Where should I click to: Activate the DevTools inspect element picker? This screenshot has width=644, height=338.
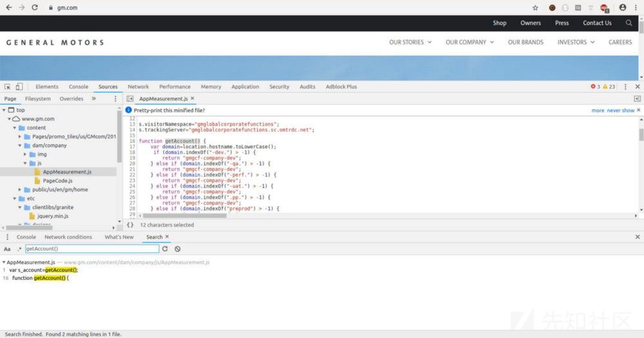click(7, 87)
